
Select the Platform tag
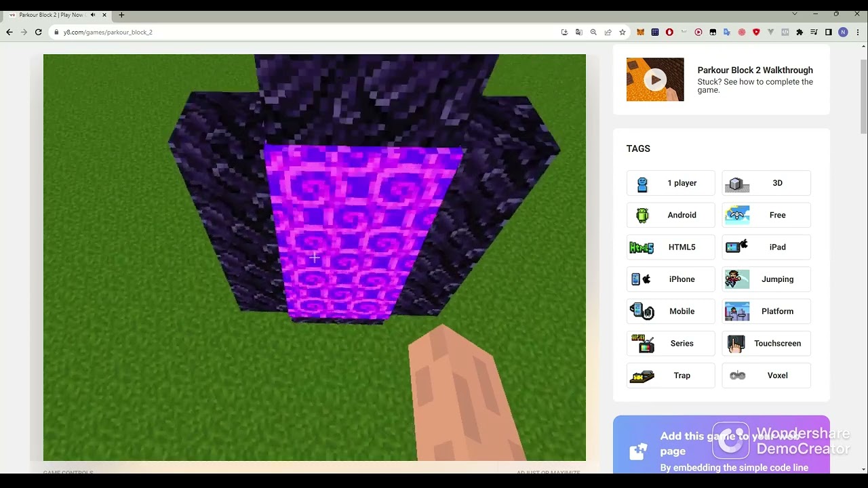pos(766,311)
